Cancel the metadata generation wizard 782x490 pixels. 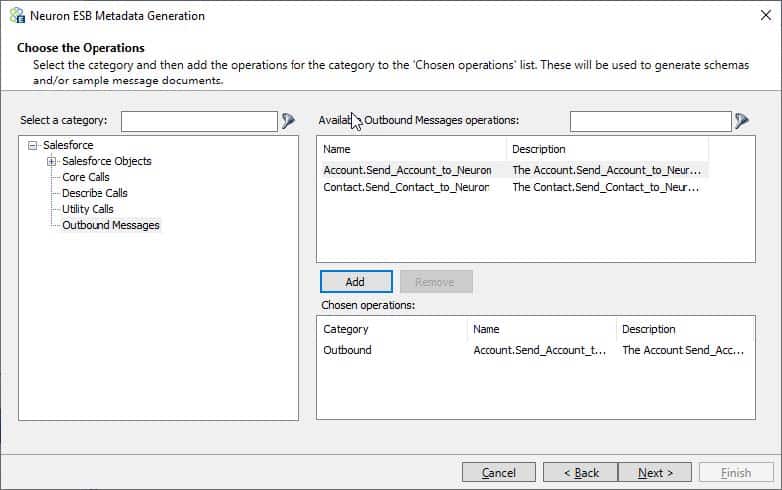[499, 473]
